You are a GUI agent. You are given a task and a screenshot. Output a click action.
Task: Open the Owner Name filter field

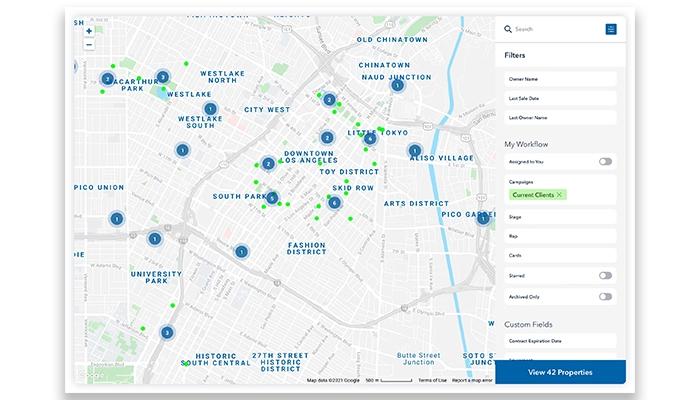point(560,79)
